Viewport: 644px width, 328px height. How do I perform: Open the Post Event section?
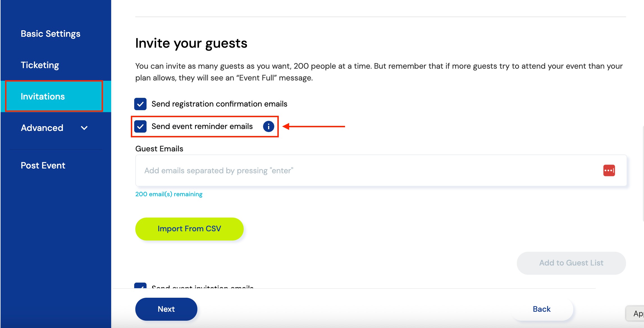pos(43,165)
